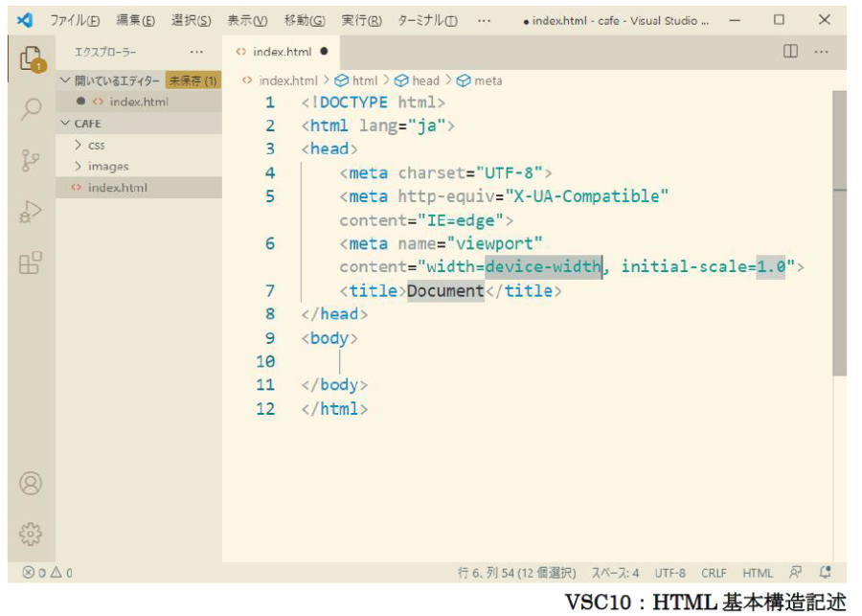862x616 pixels.
Task: Open notifications bell in status bar
Action: pyautogui.click(x=826, y=573)
